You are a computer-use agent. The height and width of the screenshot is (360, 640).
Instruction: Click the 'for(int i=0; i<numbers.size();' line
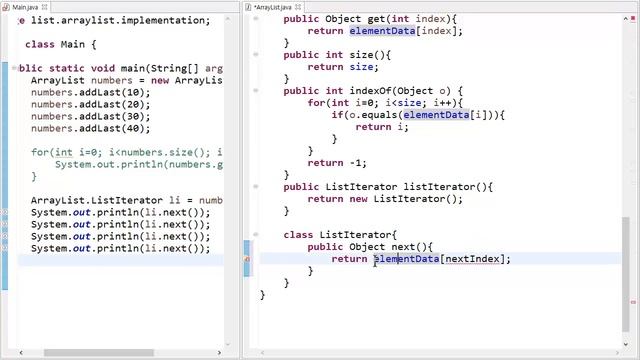tap(127, 152)
